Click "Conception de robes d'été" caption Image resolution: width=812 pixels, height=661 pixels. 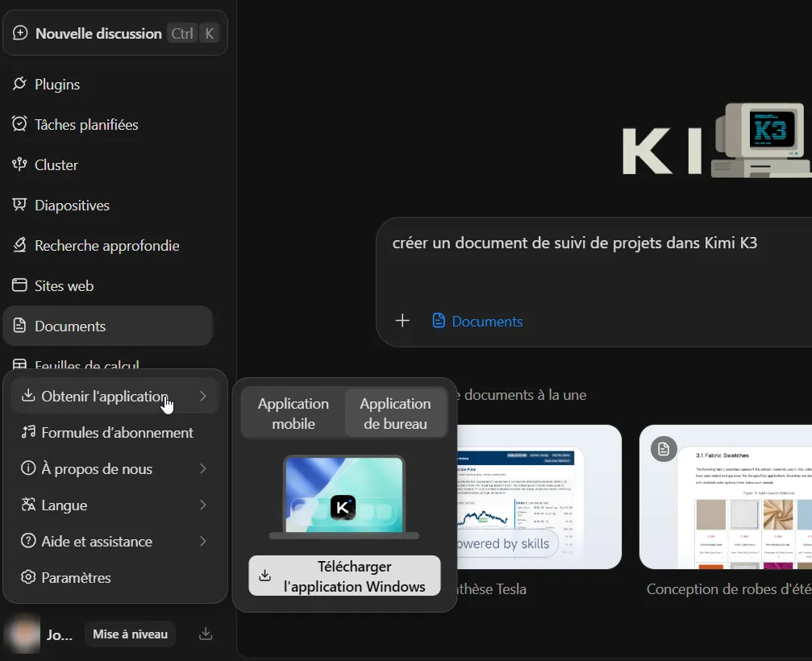click(x=729, y=589)
